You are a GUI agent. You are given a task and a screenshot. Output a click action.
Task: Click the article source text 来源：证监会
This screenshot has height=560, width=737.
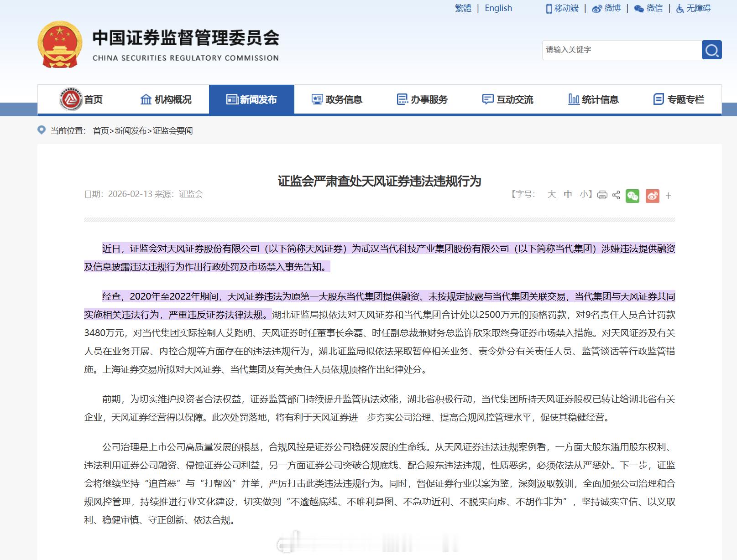click(179, 194)
